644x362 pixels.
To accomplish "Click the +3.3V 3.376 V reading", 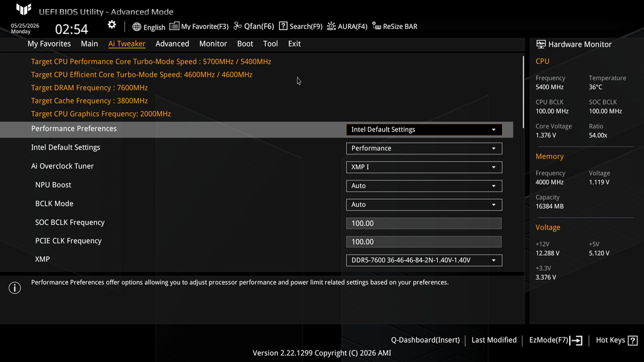I will pyautogui.click(x=546, y=278).
